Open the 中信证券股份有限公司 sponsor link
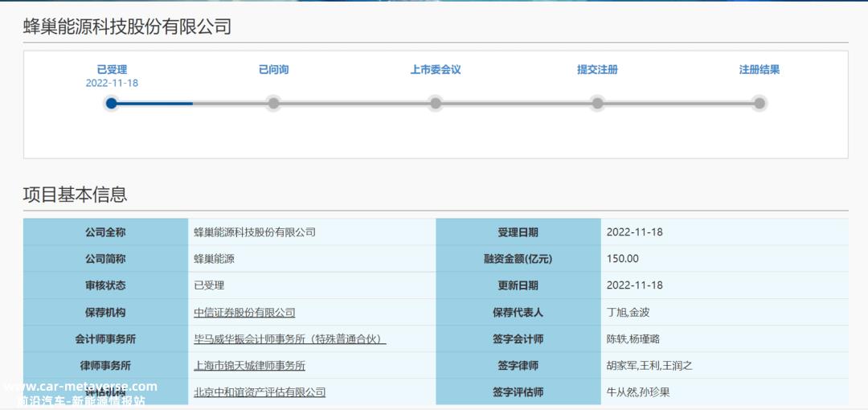 point(244,313)
